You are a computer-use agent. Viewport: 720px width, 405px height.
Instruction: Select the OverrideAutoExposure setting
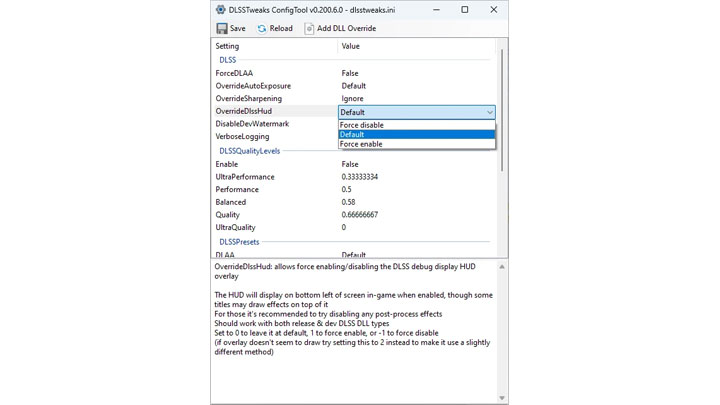pyautogui.click(x=253, y=86)
